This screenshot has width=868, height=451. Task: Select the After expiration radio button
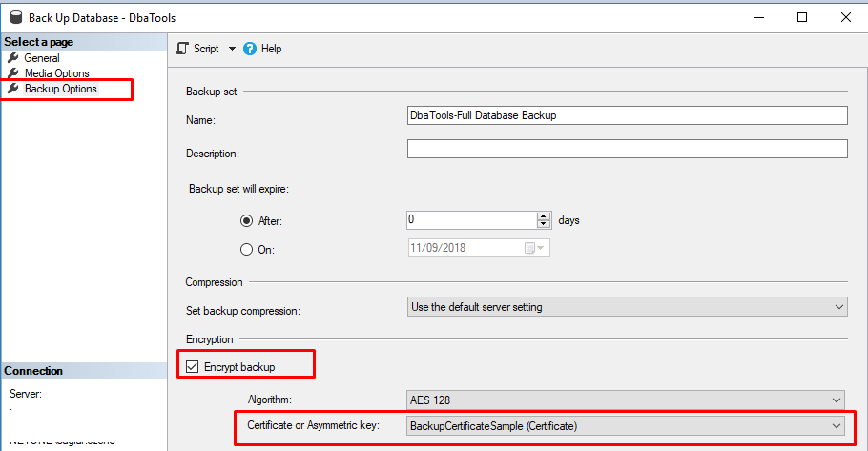pyautogui.click(x=246, y=220)
